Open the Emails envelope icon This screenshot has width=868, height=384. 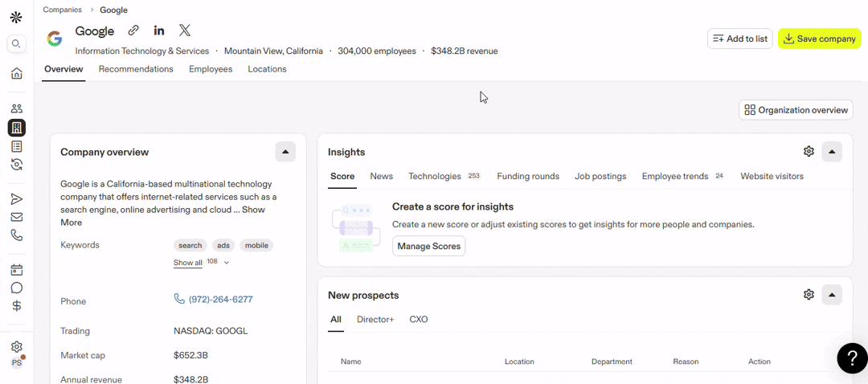click(17, 217)
